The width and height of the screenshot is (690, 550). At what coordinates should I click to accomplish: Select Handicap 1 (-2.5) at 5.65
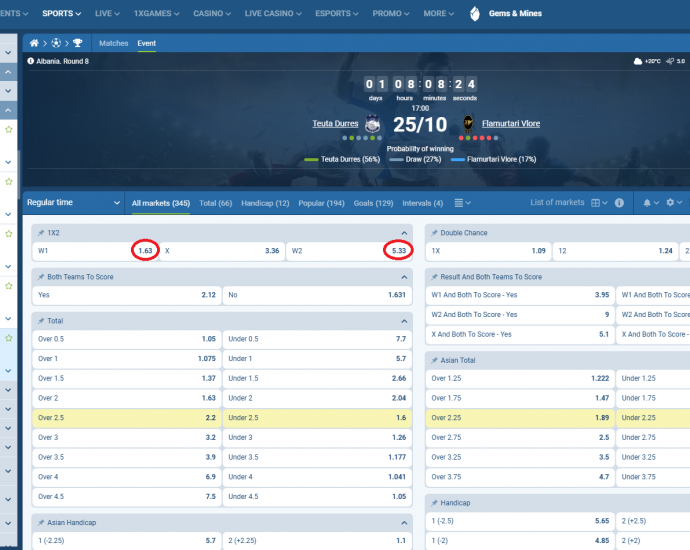(520, 521)
